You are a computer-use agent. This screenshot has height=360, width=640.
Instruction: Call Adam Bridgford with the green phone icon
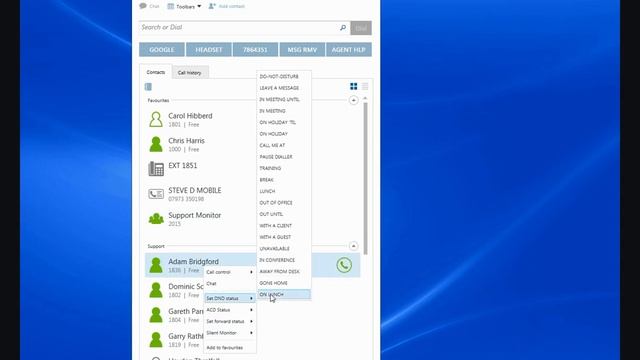click(344, 265)
